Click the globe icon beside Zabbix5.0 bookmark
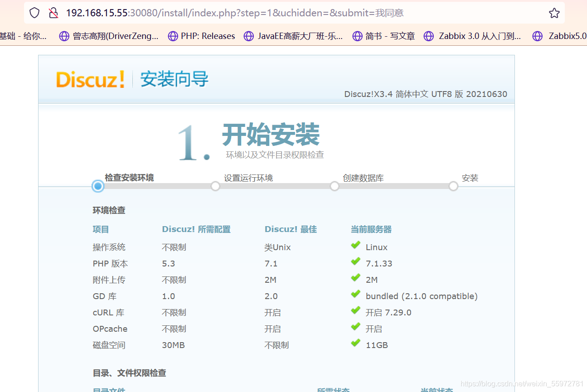This screenshot has width=587, height=392. click(538, 36)
